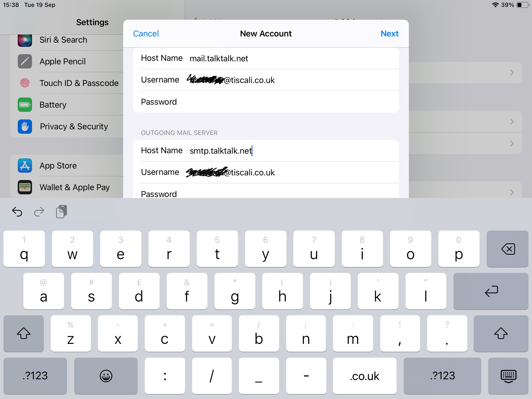Toggle the left shift key
Screen dimensions: 532x399
coord(24,333)
